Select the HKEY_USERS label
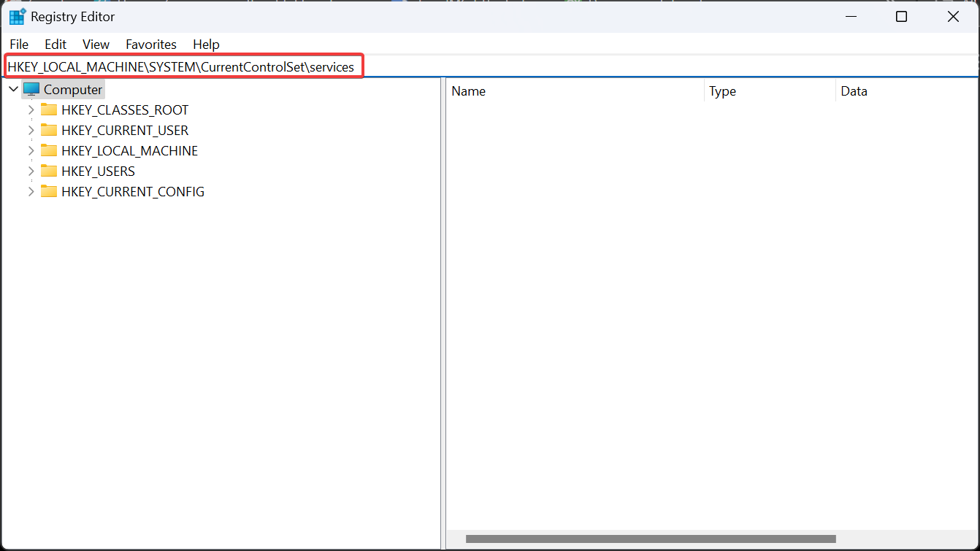Viewport: 980px width, 551px height. pyautogui.click(x=98, y=172)
